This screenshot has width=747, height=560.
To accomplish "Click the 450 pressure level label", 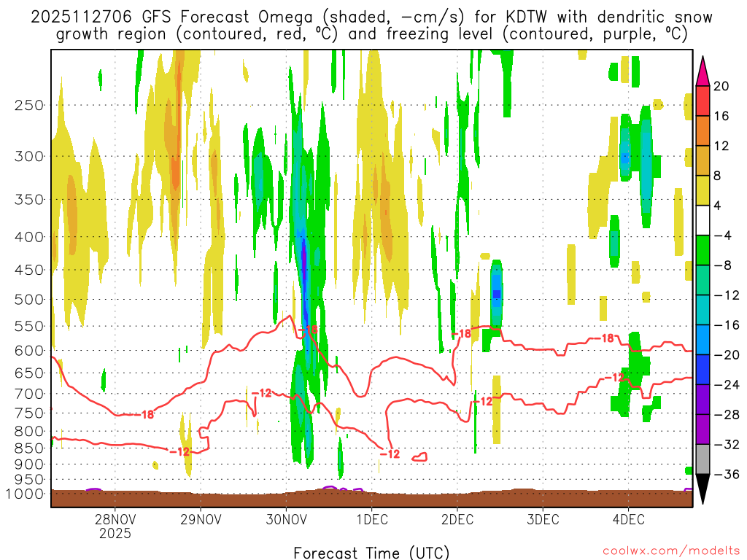I will (x=29, y=270).
